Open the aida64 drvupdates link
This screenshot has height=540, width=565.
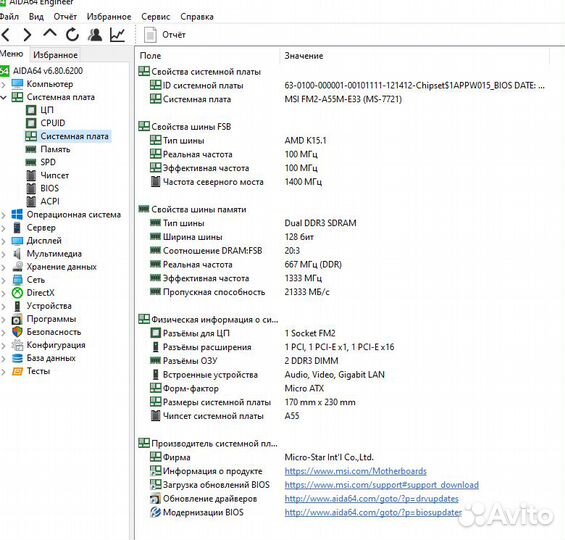pyautogui.click(x=372, y=499)
